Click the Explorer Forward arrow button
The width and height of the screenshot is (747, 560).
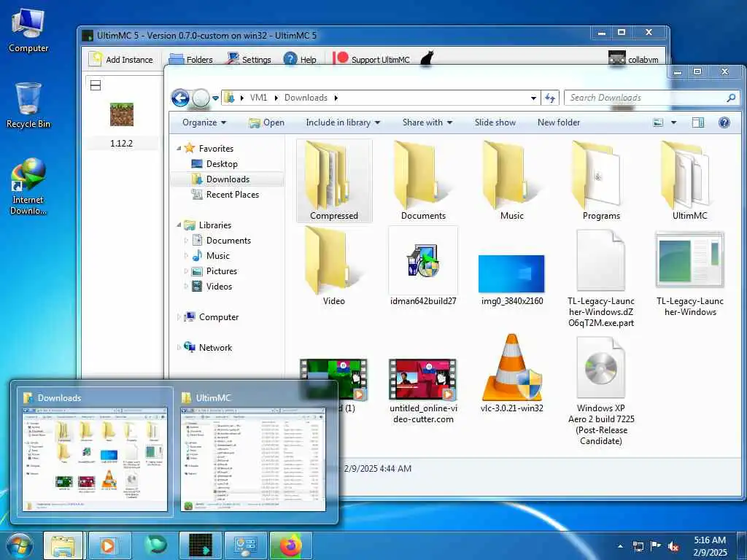point(201,98)
